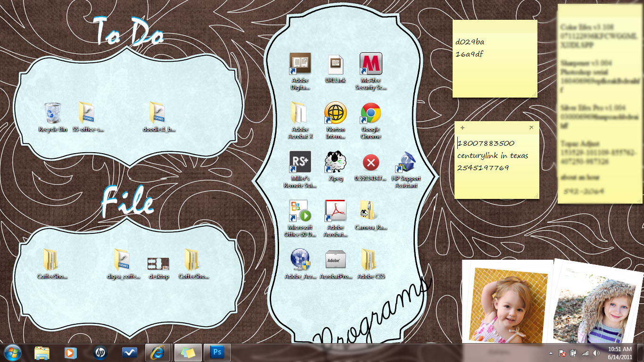Open the HP application on the taskbar
The height and width of the screenshot is (362, 644).
point(99,352)
